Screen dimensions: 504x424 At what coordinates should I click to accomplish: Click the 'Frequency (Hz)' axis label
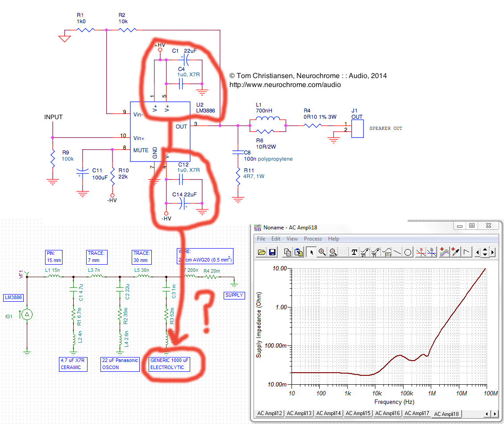click(x=394, y=402)
